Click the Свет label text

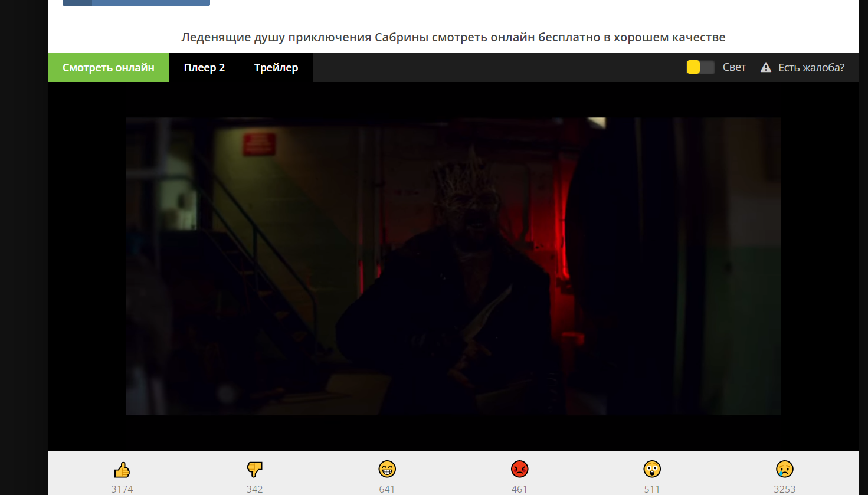coord(734,67)
